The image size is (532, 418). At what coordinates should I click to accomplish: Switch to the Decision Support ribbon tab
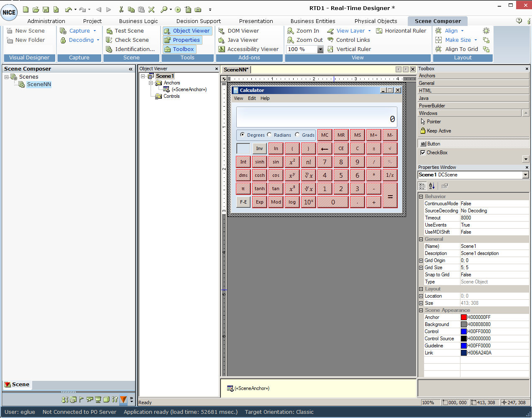[x=199, y=21]
